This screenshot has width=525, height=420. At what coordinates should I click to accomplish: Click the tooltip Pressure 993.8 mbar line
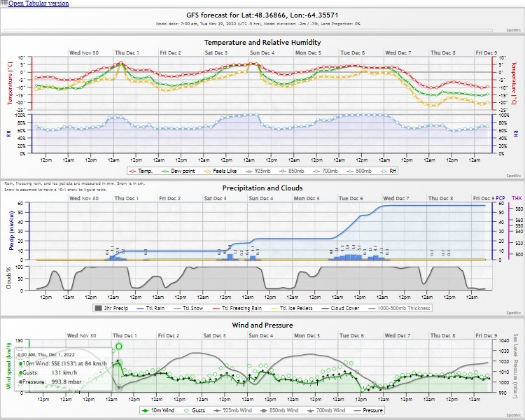click(x=50, y=381)
